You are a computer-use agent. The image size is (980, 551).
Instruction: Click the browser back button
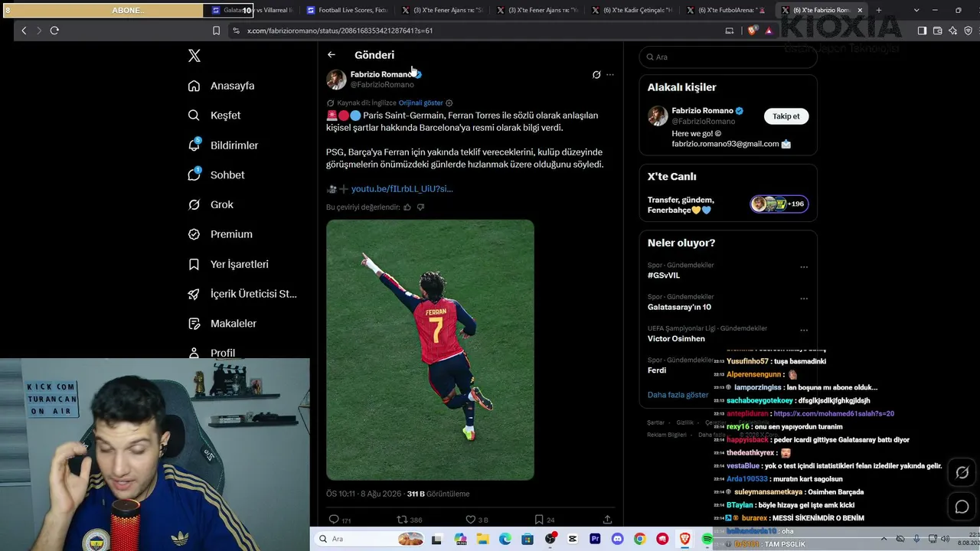click(x=24, y=31)
